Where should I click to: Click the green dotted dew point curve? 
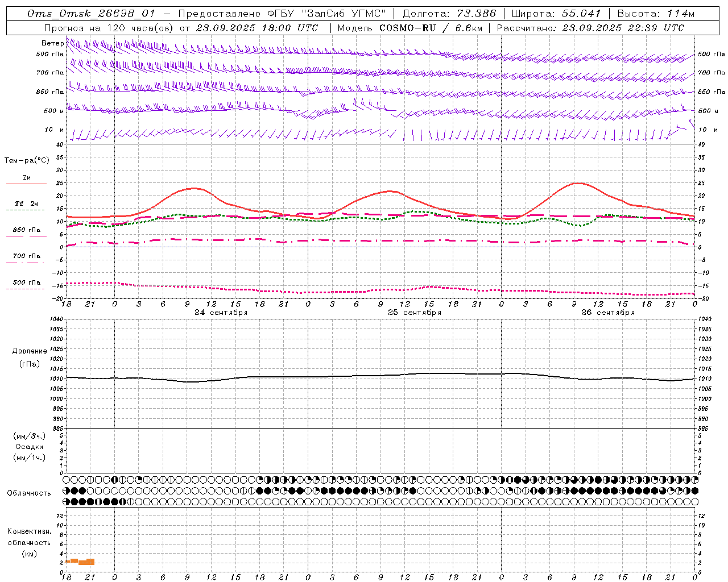tap(380, 219)
